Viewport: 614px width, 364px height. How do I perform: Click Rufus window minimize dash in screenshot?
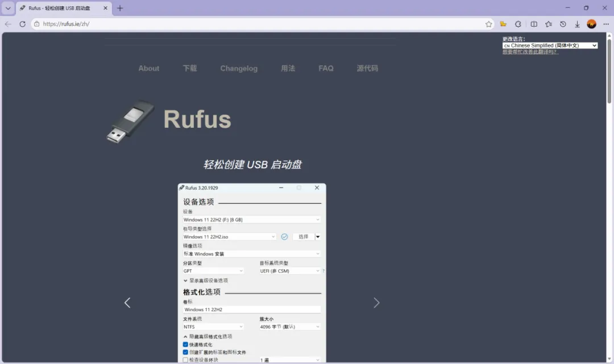click(281, 187)
